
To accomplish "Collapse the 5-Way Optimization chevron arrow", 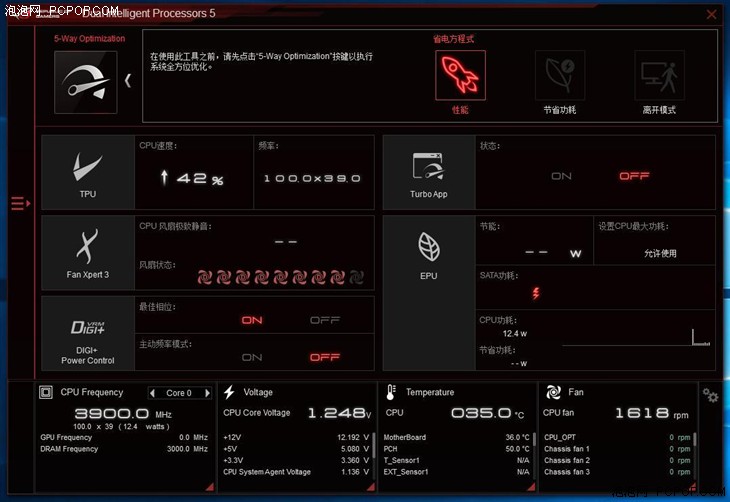I will click(x=128, y=81).
